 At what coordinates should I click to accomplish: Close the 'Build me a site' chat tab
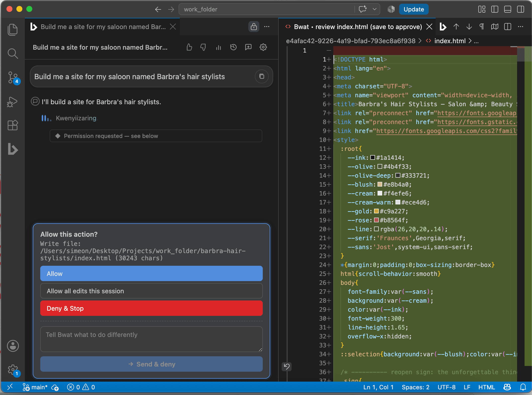coord(173,27)
